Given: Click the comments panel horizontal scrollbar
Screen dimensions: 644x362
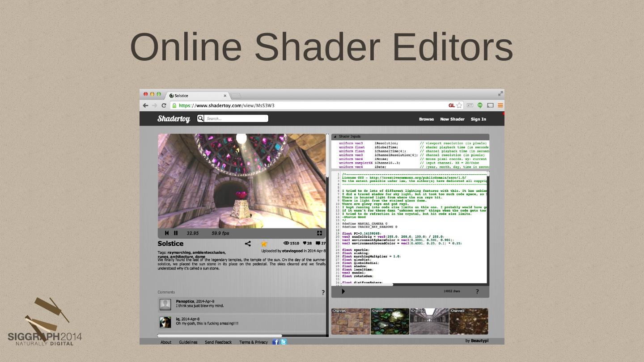Looking at the screenshot, I should [x=220, y=336].
